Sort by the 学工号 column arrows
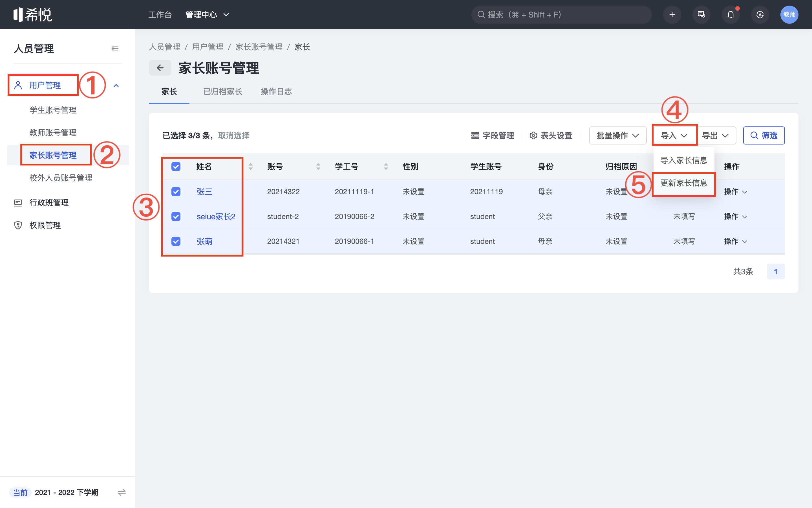 pos(386,166)
